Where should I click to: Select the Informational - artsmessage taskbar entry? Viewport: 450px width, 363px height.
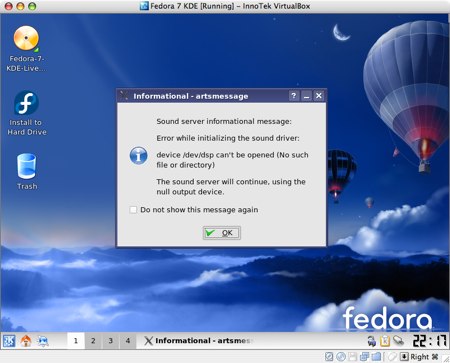click(x=199, y=341)
